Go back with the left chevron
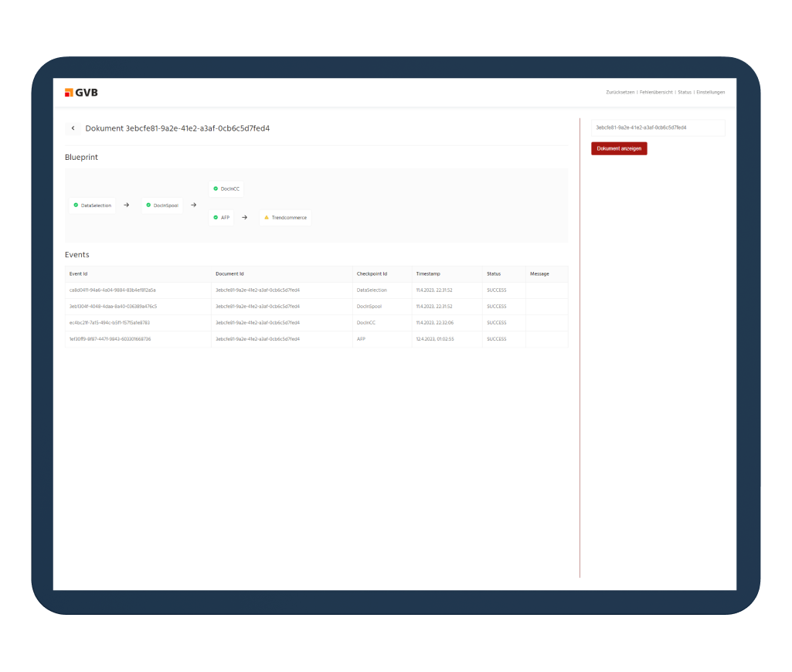Image resolution: width=792 pixels, height=672 pixels. pyautogui.click(x=73, y=128)
